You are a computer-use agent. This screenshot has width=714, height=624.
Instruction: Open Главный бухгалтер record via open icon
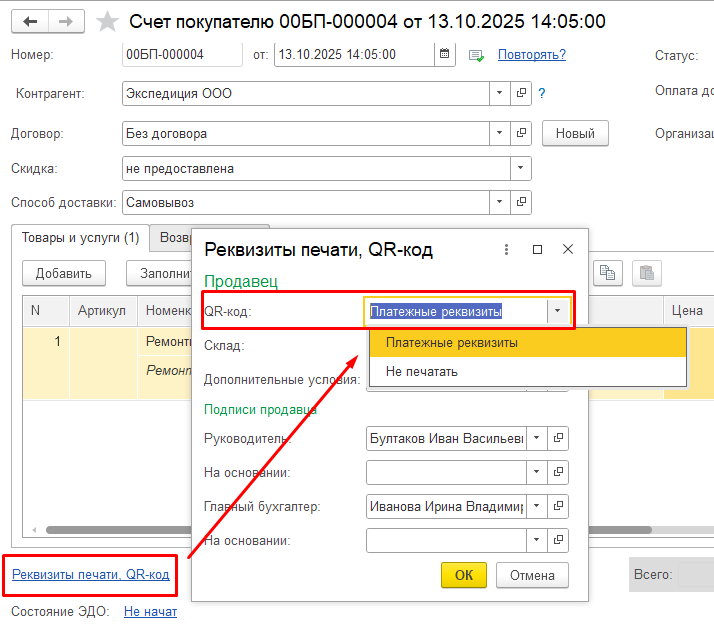tap(558, 506)
